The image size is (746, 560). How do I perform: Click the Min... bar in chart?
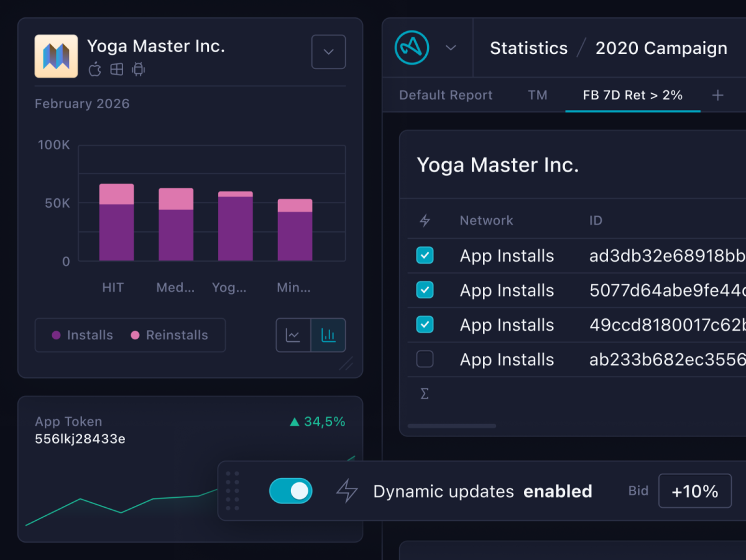coord(295,230)
